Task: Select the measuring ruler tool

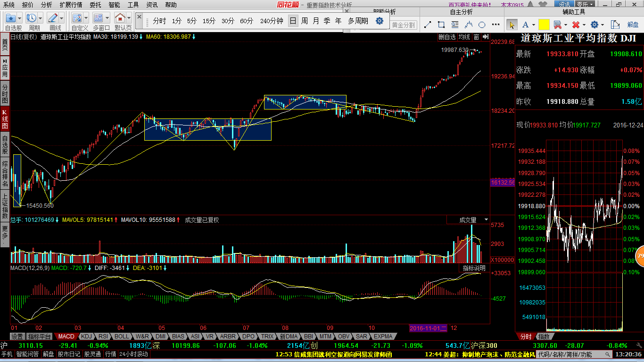Action: tap(615, 25)
